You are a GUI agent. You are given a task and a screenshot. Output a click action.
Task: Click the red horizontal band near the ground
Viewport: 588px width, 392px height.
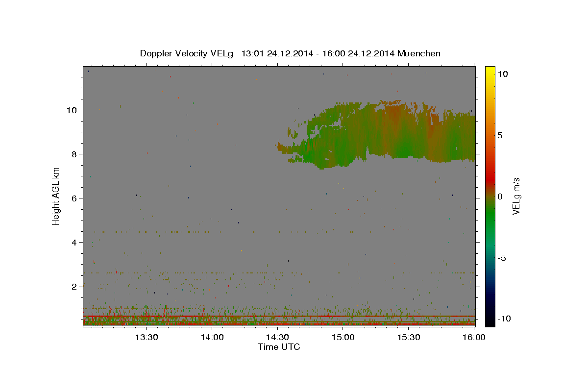279,316
